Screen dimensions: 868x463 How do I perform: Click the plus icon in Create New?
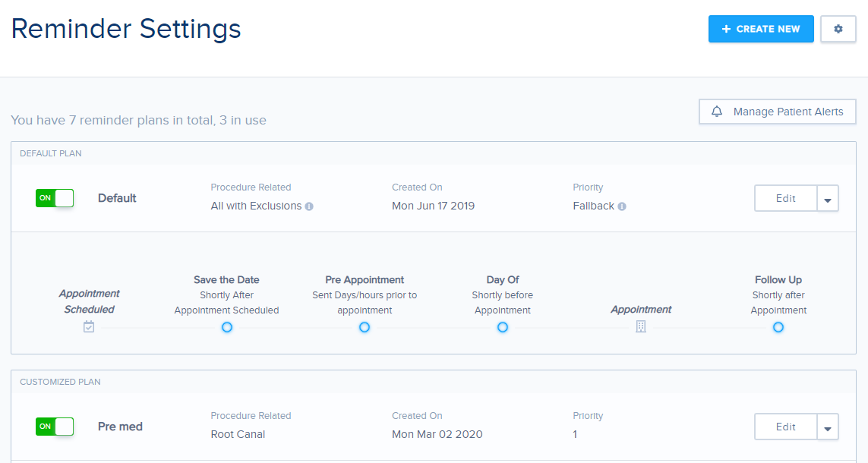[726, 29]
